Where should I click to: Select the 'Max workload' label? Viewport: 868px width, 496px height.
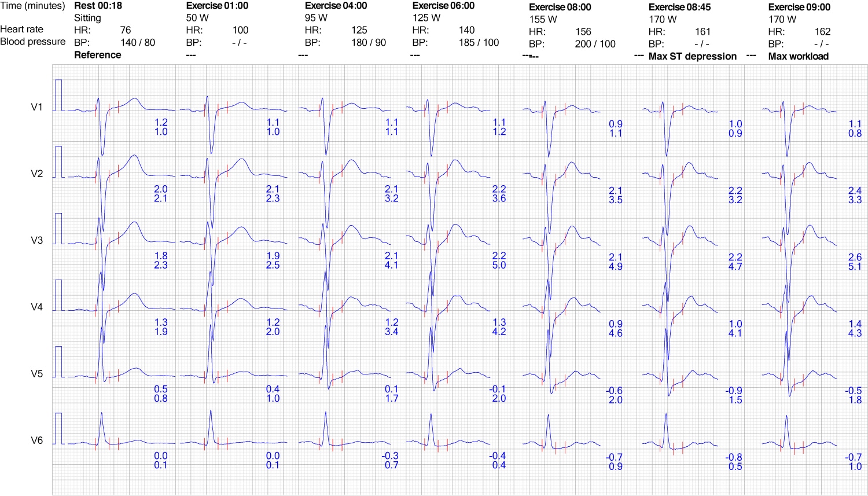tap(799, 56)
